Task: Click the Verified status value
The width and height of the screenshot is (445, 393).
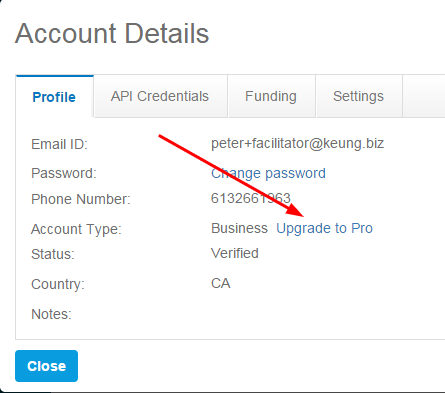Action: pyautogui.click(x=235, y=253)
